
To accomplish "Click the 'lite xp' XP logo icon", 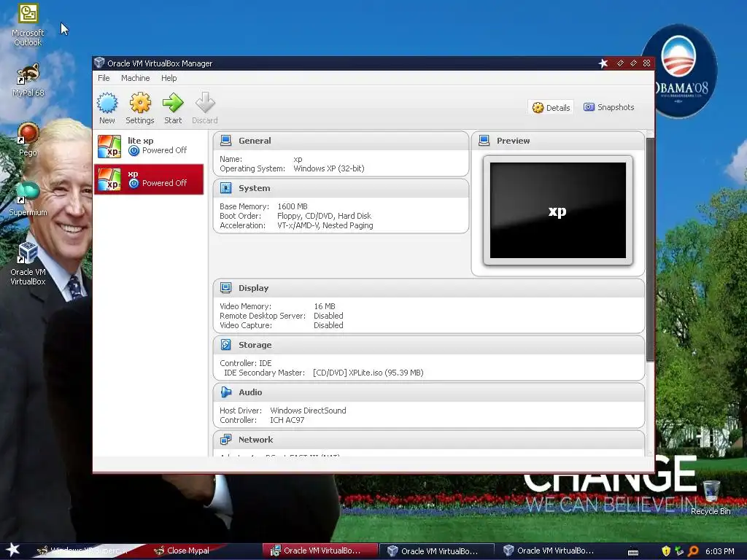I will [x=109, y=146].
